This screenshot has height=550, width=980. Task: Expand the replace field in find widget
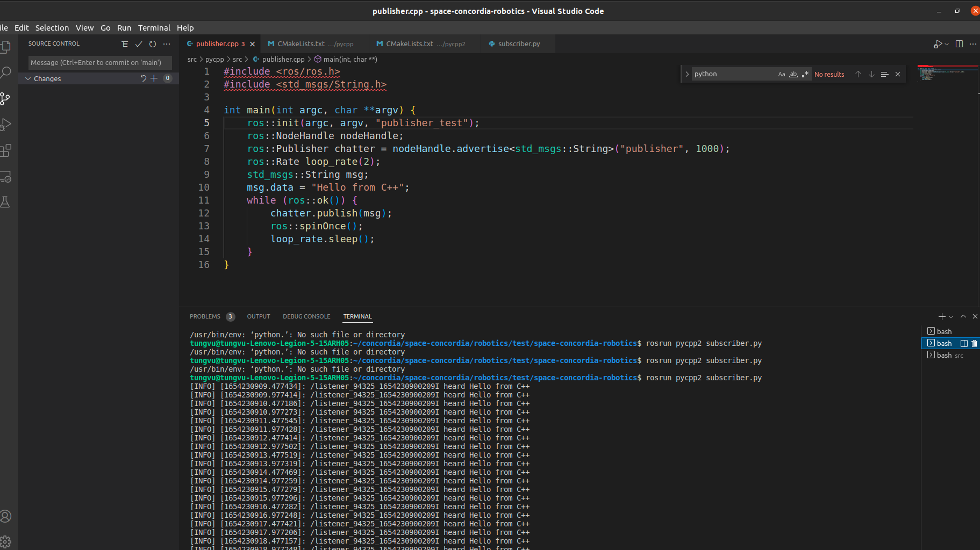click(x=686, y=74)
